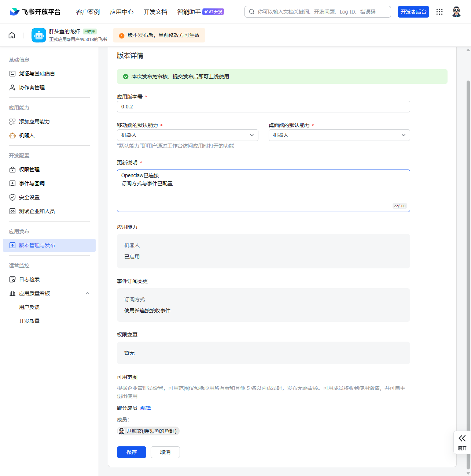
Task: Click the top documentation search box
Action: (x=318, y=12)
